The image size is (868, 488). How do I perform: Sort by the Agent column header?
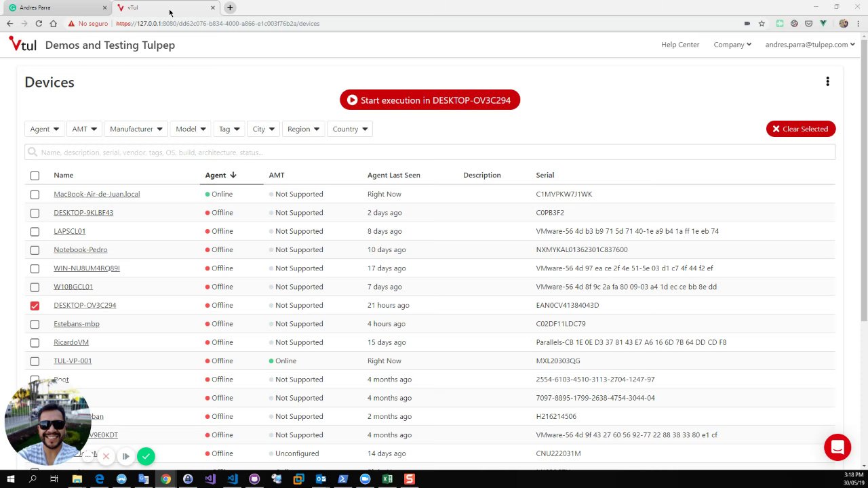[221, 175]
